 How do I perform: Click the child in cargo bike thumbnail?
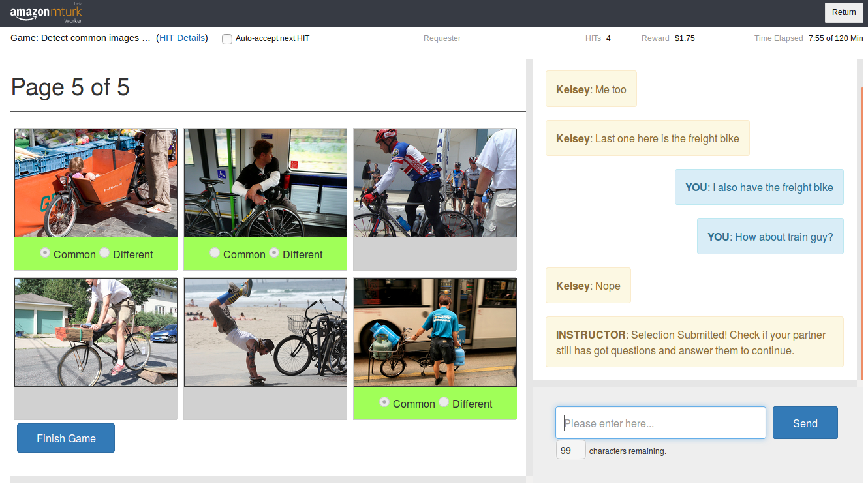[96, 183]
